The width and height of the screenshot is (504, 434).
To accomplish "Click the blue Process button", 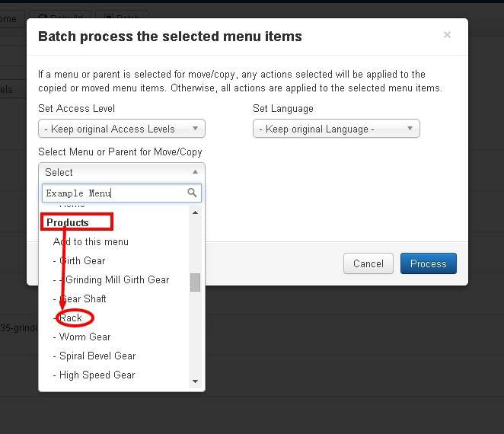I will click(428, 263).
